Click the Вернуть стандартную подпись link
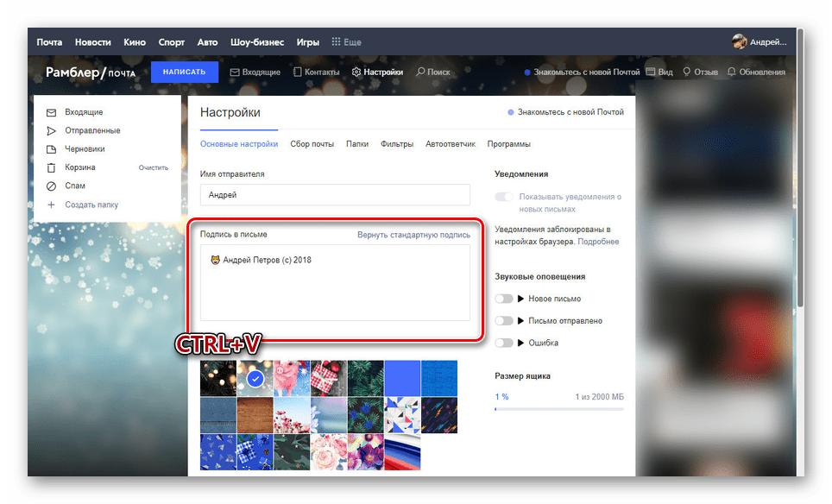This screenshot has height=504, width=832. pos(413,235)
